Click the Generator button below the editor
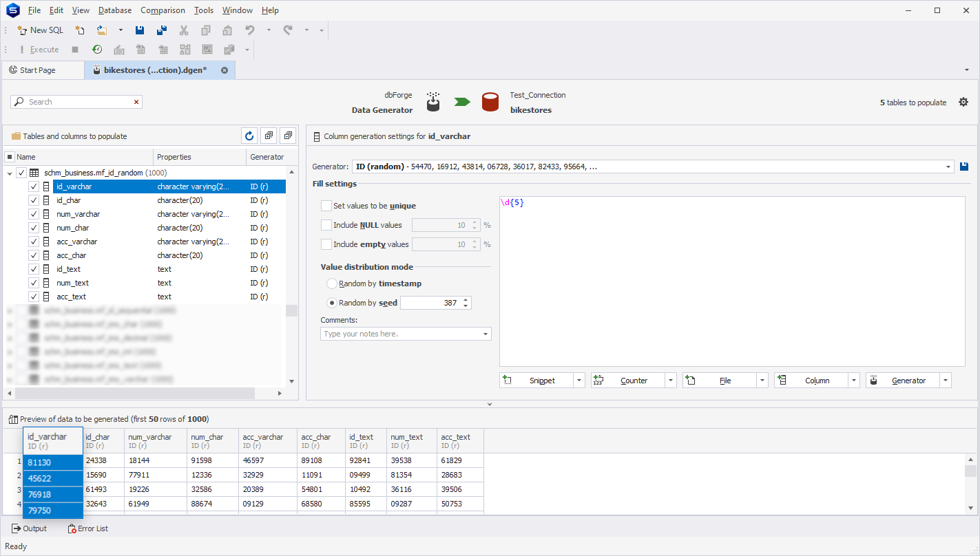Screen dimensions: 980x556 902,381
